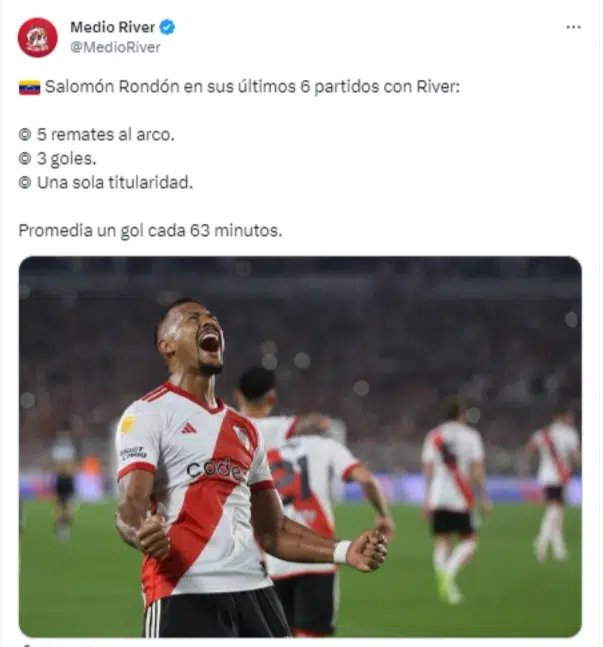Click the River crest on the shirt
The image size is (603, 647).
click(x=242, y=437)
